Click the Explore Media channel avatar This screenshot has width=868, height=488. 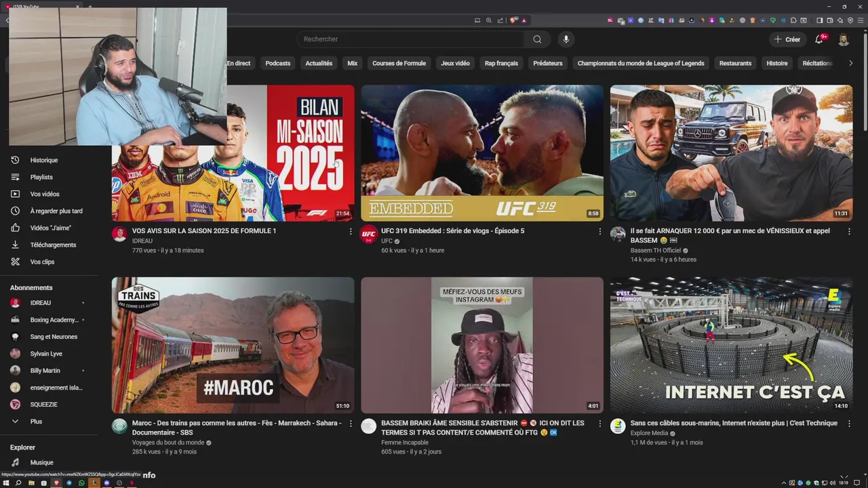click(618, 426)
